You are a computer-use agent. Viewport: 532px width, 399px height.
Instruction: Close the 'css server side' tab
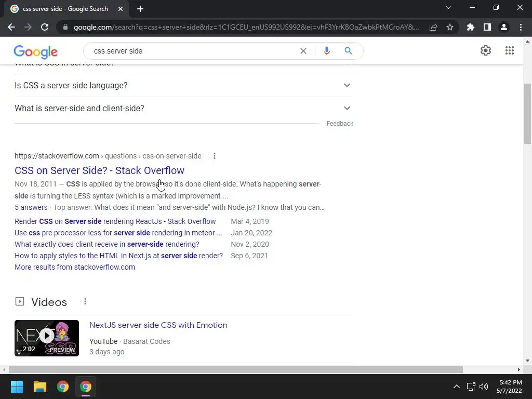point(121,9)
